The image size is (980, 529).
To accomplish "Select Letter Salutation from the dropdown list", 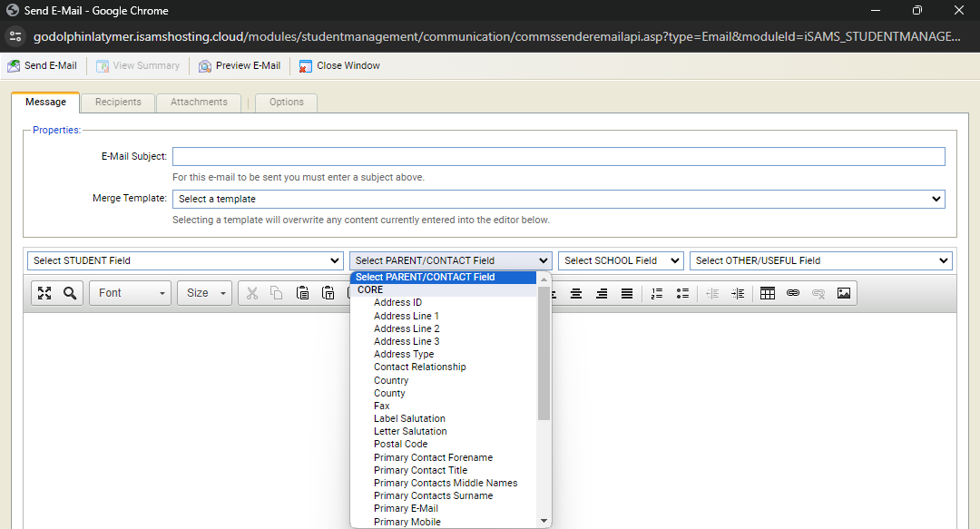I will tap(410, 432).
